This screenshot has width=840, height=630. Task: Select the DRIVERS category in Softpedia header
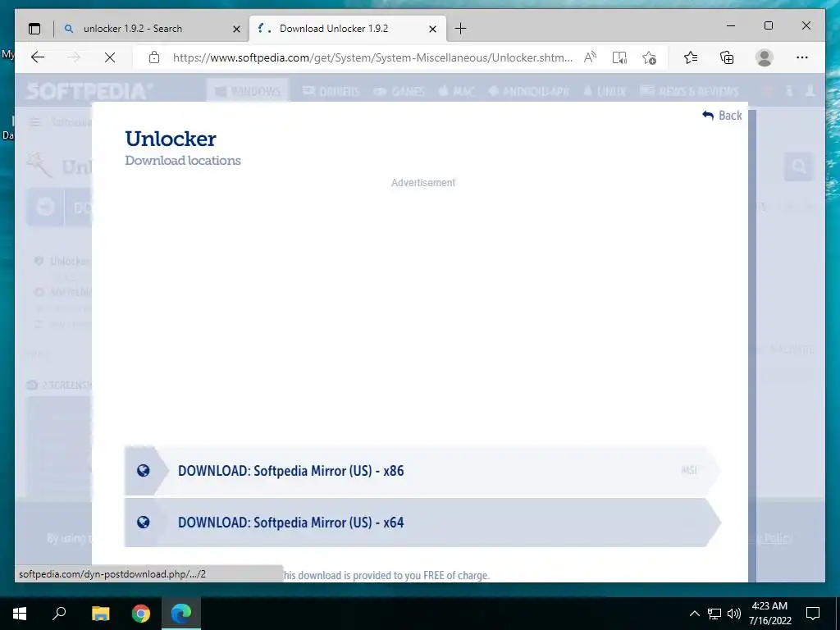(331, 92)
